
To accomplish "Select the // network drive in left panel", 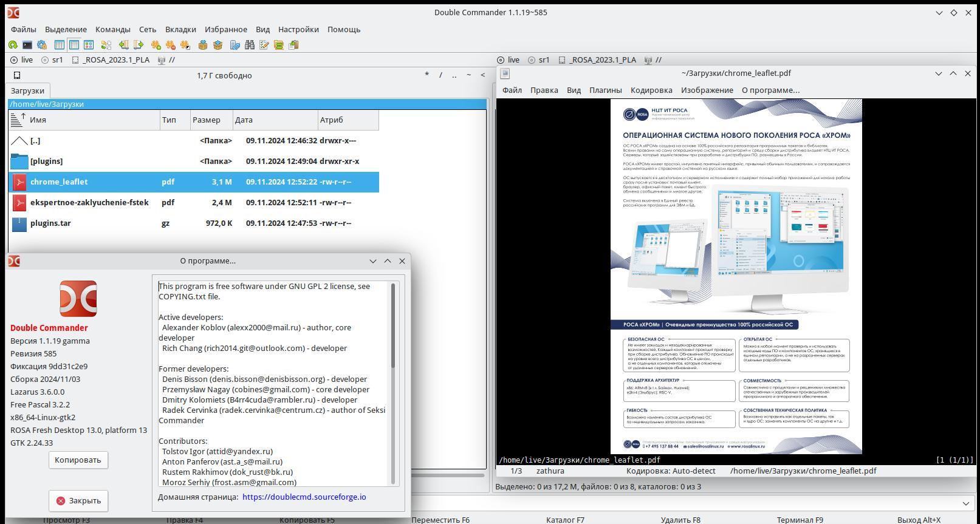I will [x=166, y=60].
